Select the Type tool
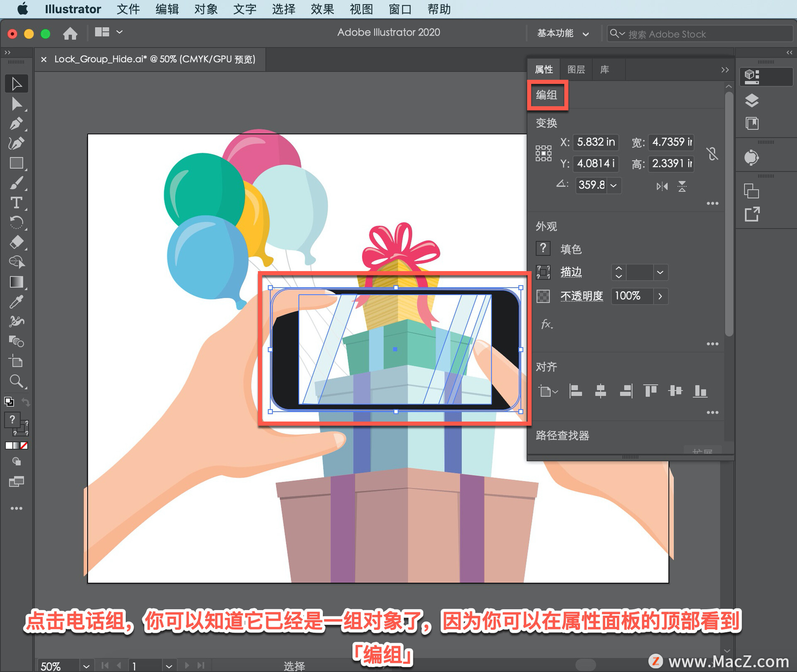The image size is (797, 672). pos(17,203)
